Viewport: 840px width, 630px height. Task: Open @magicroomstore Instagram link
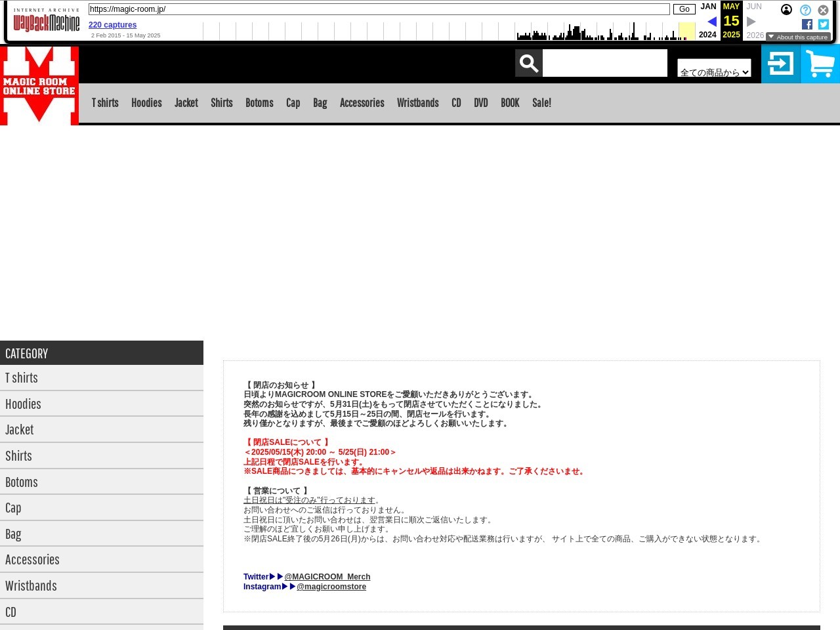tap(331, 587)
